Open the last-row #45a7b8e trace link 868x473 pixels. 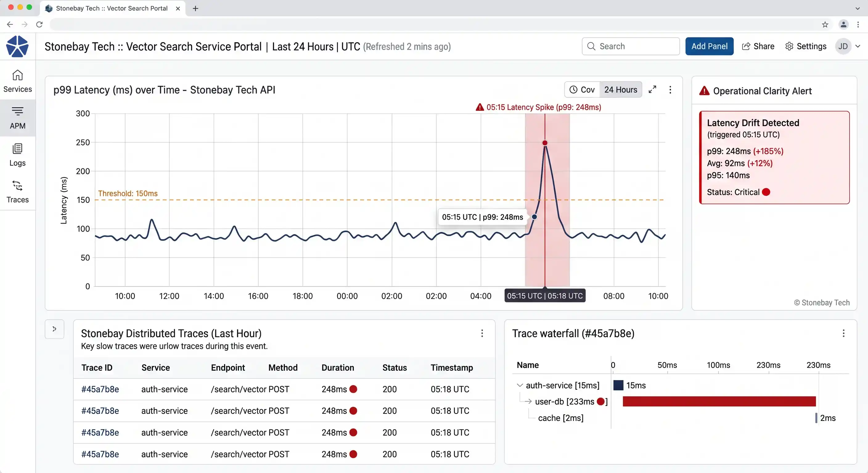tap(100, 454)
